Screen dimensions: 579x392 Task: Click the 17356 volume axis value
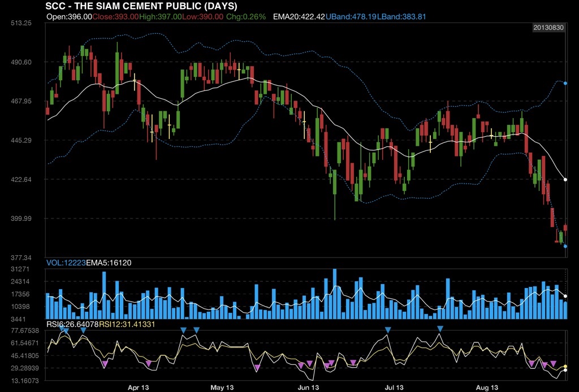point(20,294)
